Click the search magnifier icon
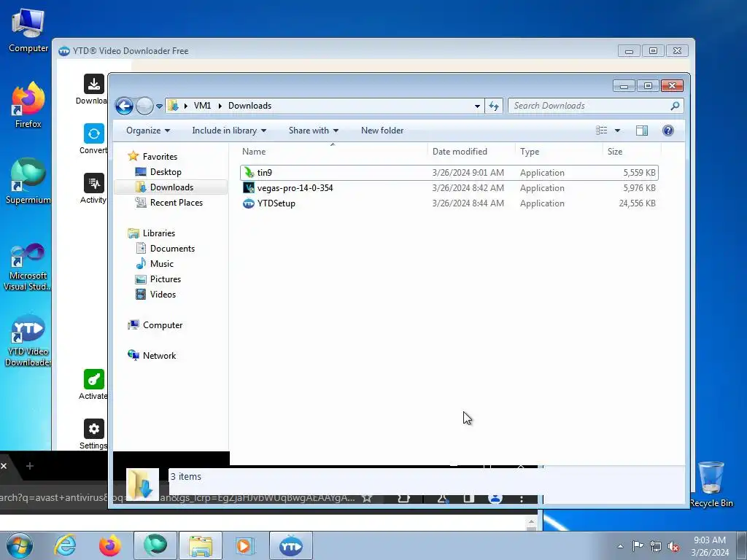Image resolution: width=747 pixels, height=560 pixels. (675, 106)
